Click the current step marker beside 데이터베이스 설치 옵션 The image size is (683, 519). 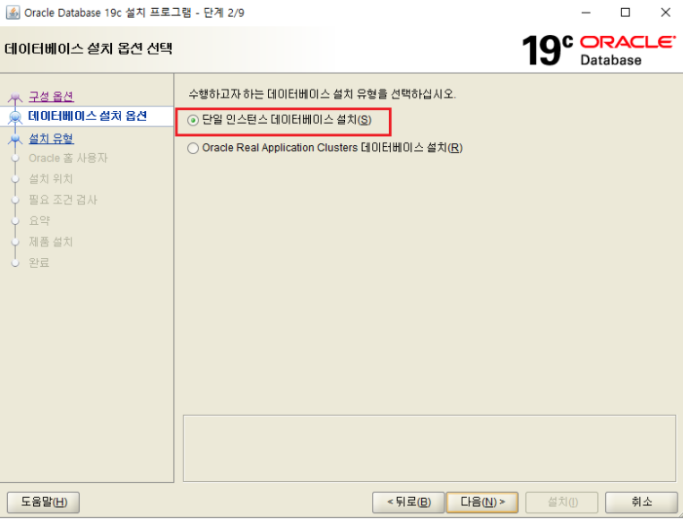pyautogui.click(x=15, y=116)
